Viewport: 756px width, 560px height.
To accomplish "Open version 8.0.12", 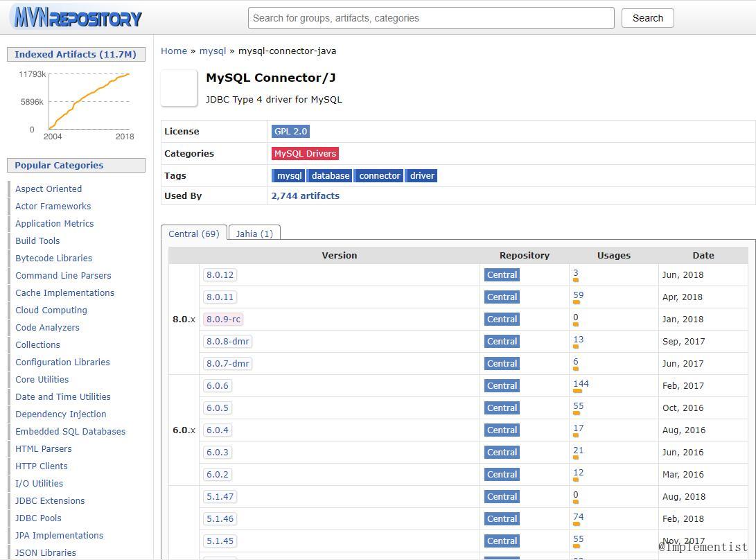I will click(x=220, y=275).
